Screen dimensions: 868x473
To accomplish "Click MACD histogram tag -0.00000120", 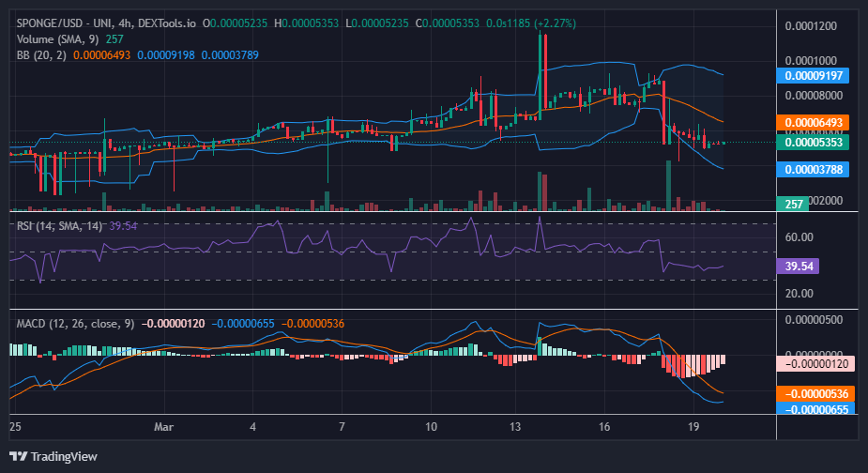I will tap(816, 364).
